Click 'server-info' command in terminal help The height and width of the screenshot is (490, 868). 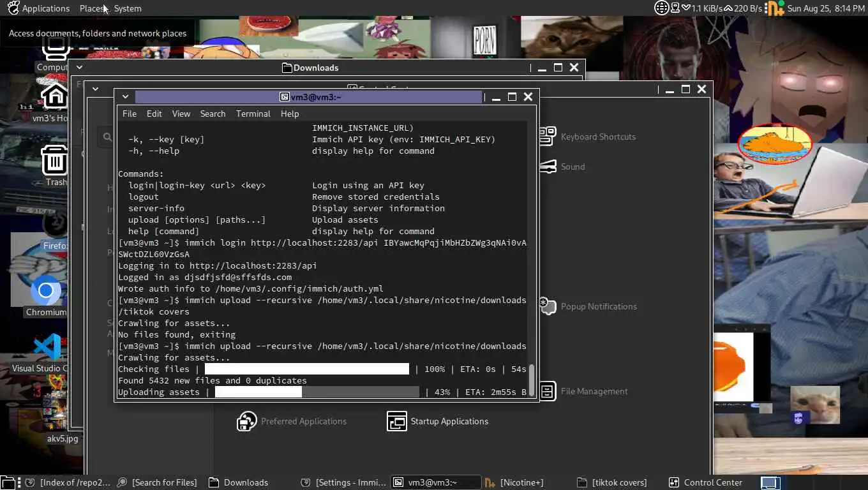click(x=156, y=208)
